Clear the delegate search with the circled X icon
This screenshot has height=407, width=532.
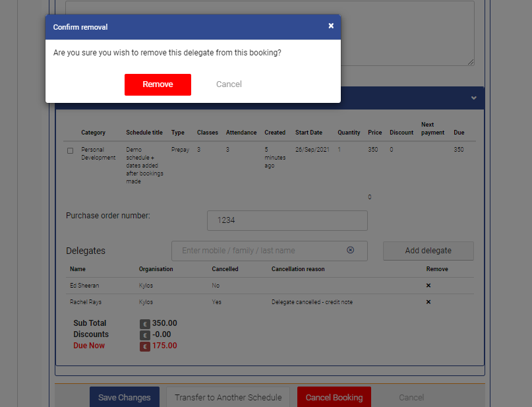click(350, 251)
